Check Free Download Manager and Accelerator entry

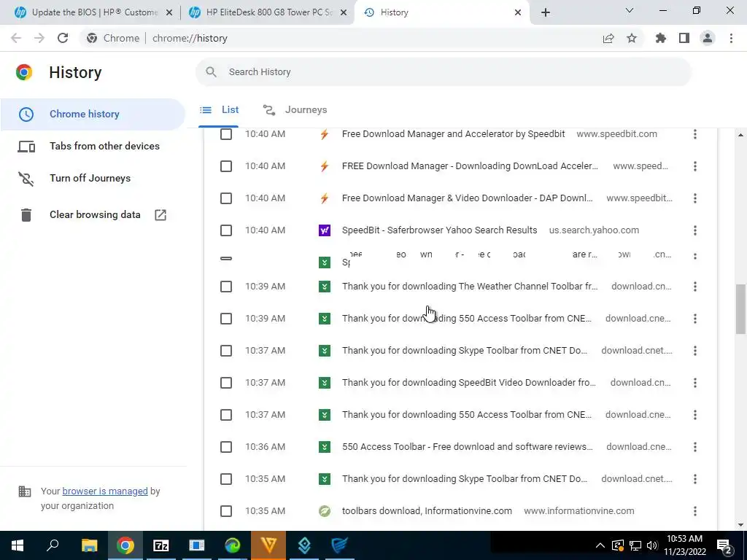[x=226, y=134]
